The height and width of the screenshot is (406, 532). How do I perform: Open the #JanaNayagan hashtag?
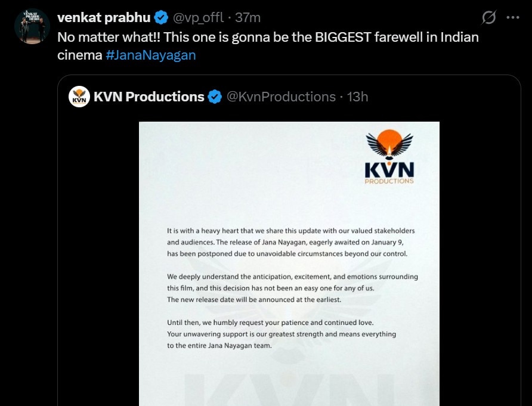pyautogui.click(x=151, y=55)
